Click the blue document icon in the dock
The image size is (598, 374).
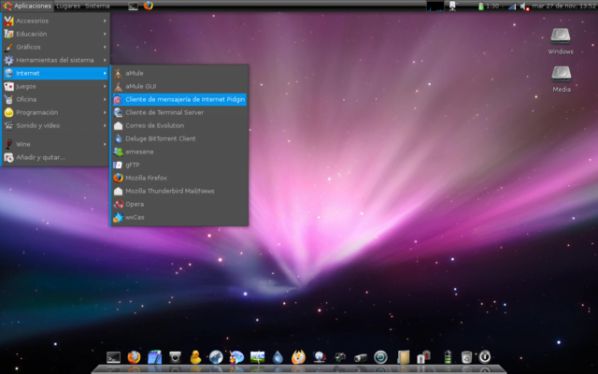pos(154,357)
